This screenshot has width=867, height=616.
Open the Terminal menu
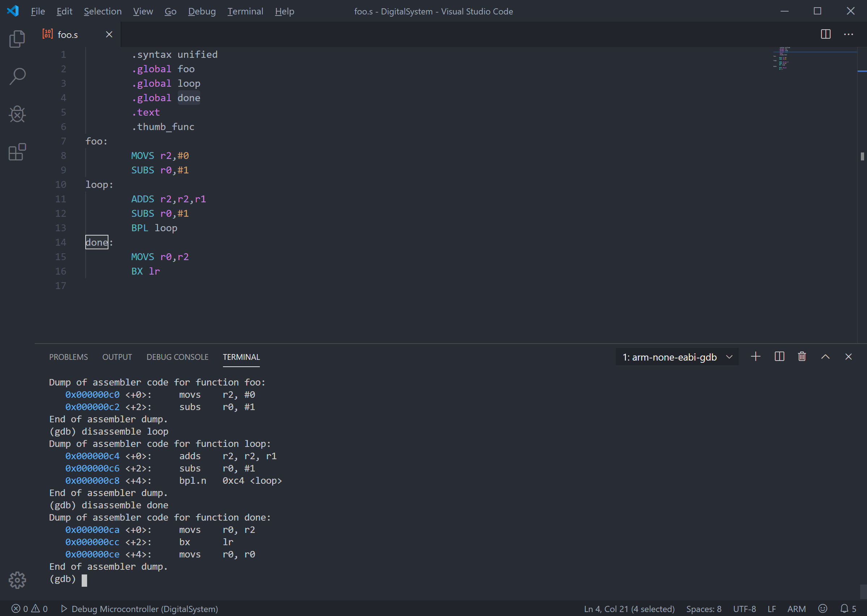[245, 11]
